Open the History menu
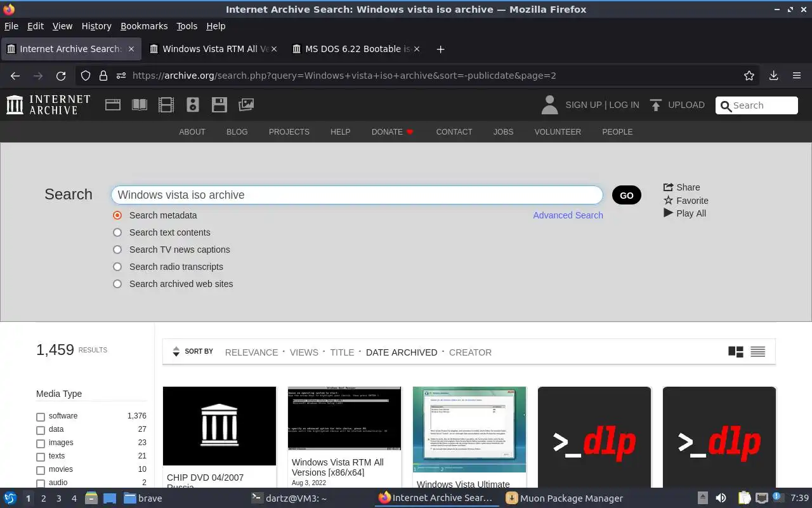The height and width of the screenshot is (508, 812). tap(96, 26)
